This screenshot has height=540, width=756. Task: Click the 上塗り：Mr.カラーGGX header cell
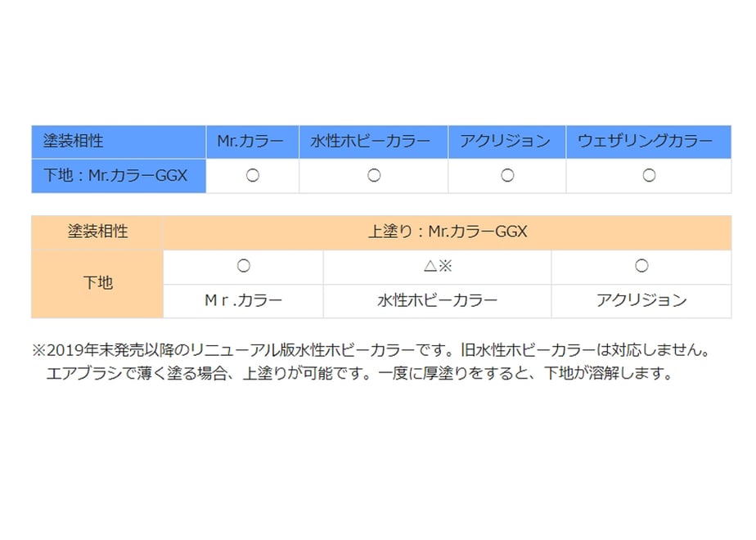448,232
